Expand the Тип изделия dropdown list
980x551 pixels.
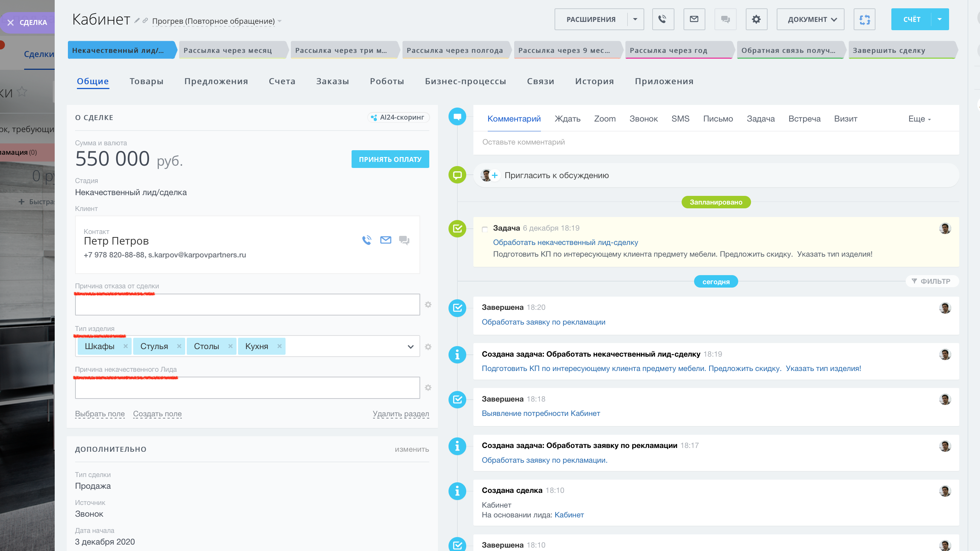pyautogui.click(x=410, y=347)
